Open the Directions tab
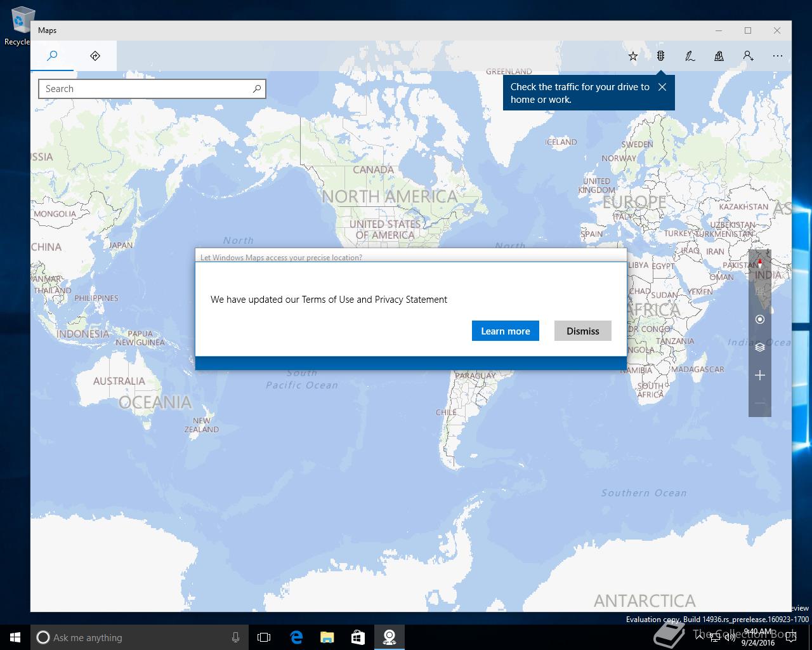The image size is (812, 650). click(95, 56)
